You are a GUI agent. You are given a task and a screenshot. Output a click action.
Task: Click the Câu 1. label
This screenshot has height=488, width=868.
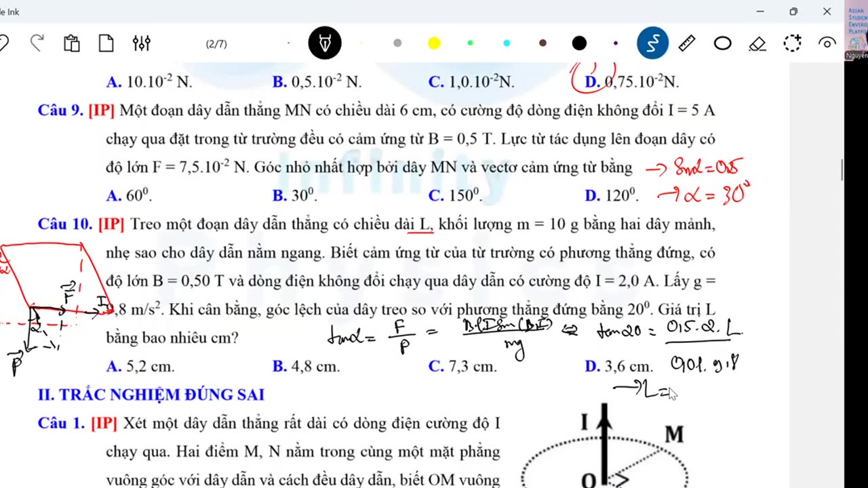click(61, 423)
